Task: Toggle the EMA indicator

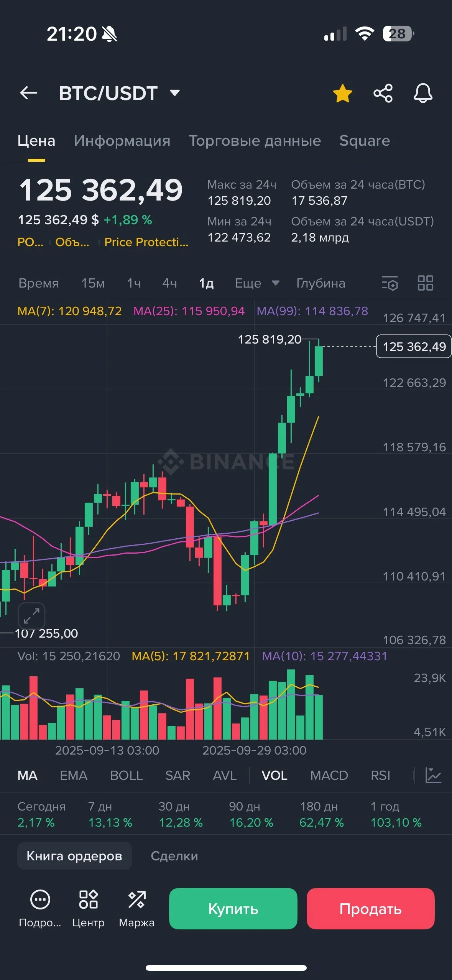Action: (x=74, y=775)
